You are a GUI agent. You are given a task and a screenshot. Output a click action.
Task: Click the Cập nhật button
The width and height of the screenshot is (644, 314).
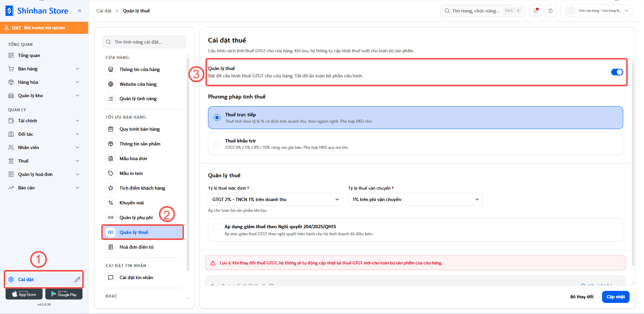tap(615, 297)
